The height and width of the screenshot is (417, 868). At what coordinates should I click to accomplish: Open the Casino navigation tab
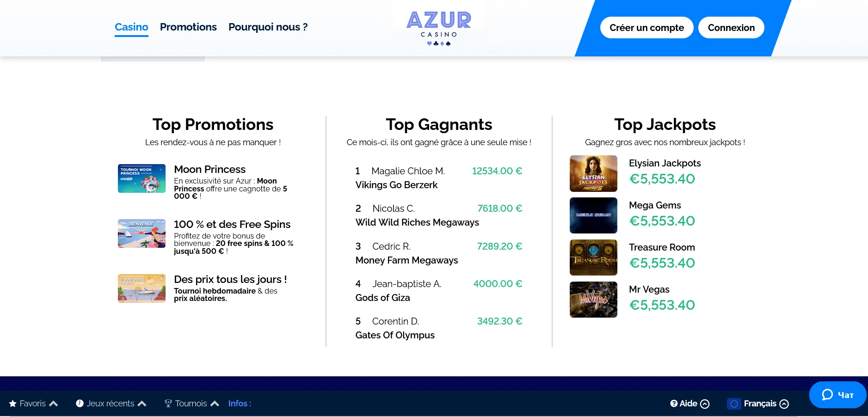pyautogui.click(x=131, y=27)
